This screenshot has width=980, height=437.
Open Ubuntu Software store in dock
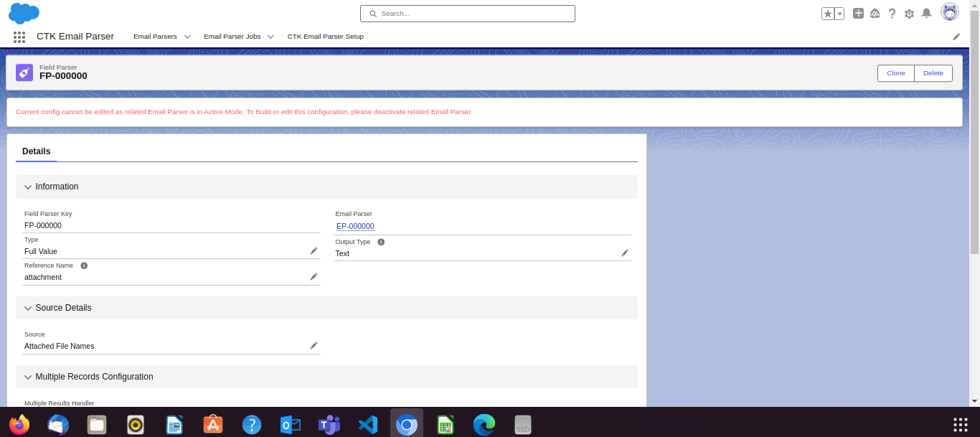[x=213, y=425]
